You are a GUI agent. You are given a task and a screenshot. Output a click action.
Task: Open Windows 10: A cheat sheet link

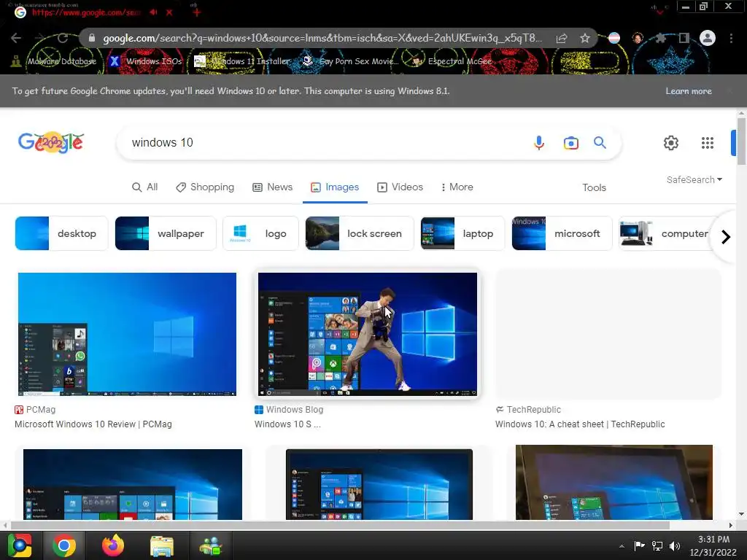[580, 424]
